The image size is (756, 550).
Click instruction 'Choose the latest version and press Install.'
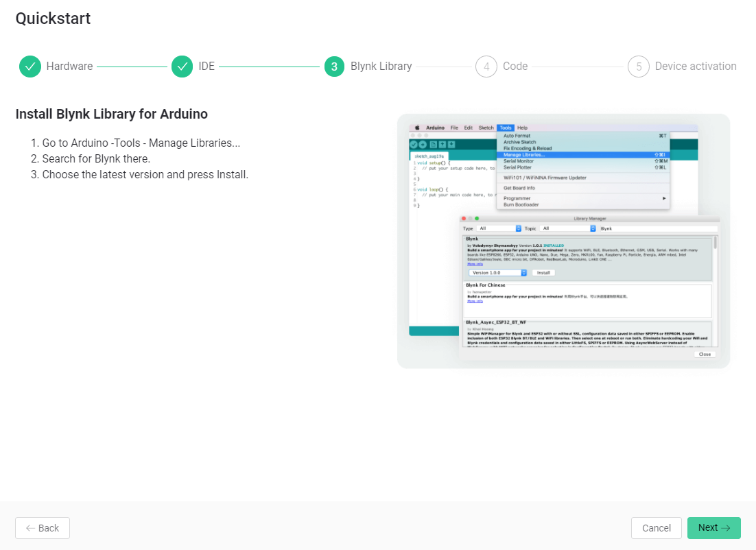coord(145,174)
